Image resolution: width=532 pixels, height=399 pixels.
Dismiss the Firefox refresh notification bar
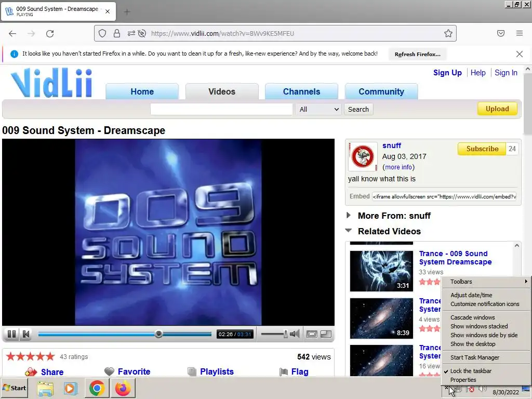tap(520, 54)
